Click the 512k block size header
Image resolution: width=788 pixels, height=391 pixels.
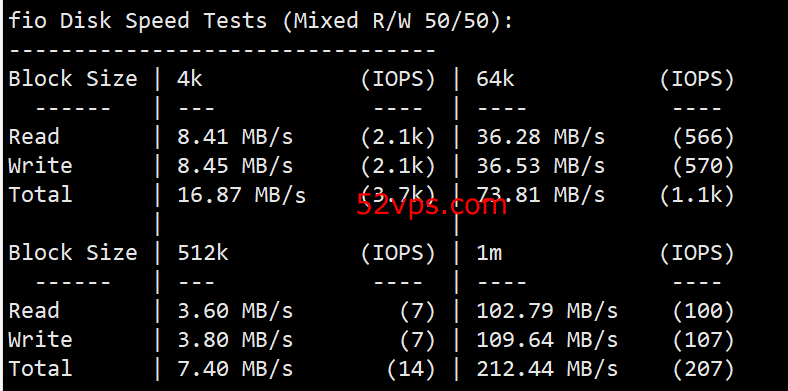click(x=203, y=253)
